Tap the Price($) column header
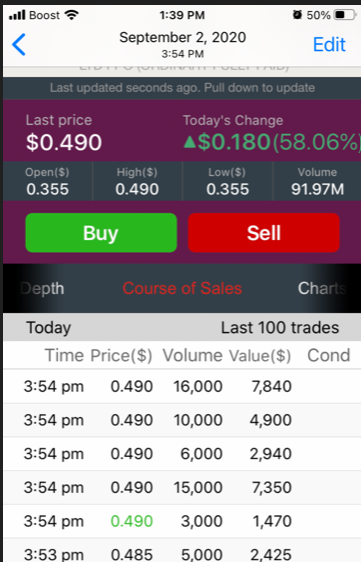Image resolution: width=361 pixels, height=562 pixels. pos(121,356)
